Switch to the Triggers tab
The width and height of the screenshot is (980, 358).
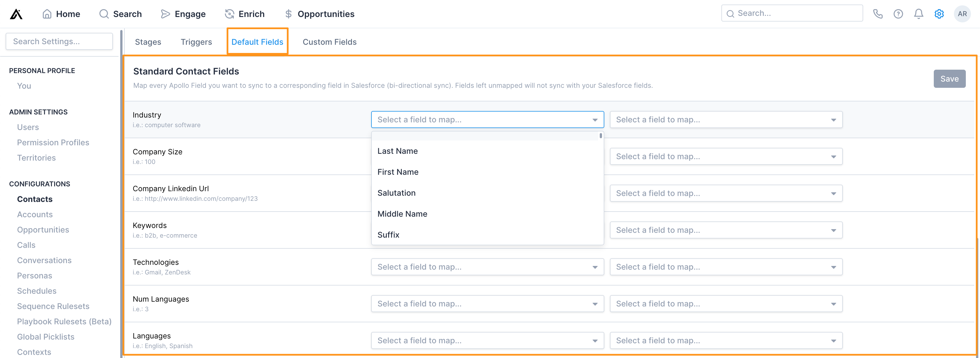(196, 42)
